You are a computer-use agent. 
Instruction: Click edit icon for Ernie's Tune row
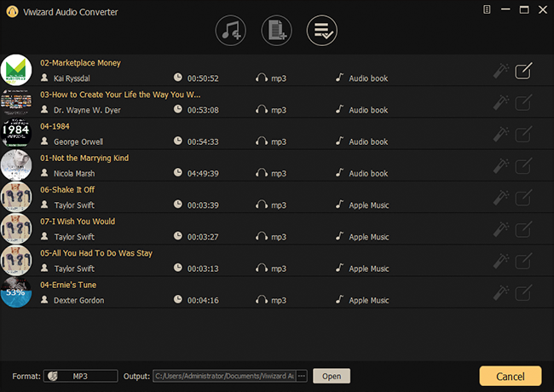point(524,292)
